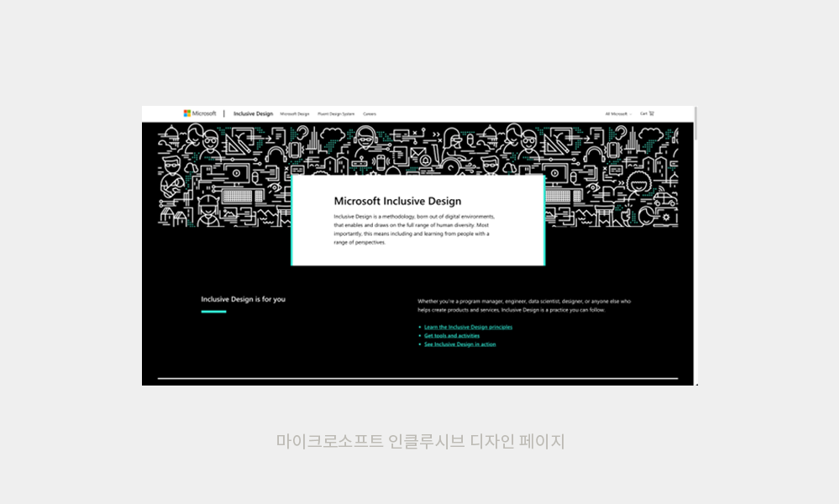
Task: Open the Microsoft Design nav item
Action: click(x=295, y=113)
